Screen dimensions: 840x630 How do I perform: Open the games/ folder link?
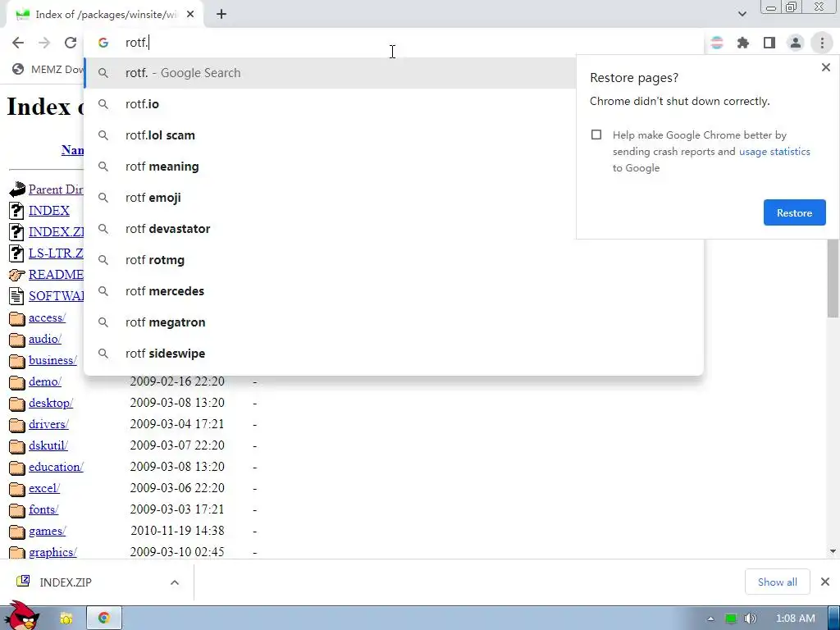tap(47, 531)
